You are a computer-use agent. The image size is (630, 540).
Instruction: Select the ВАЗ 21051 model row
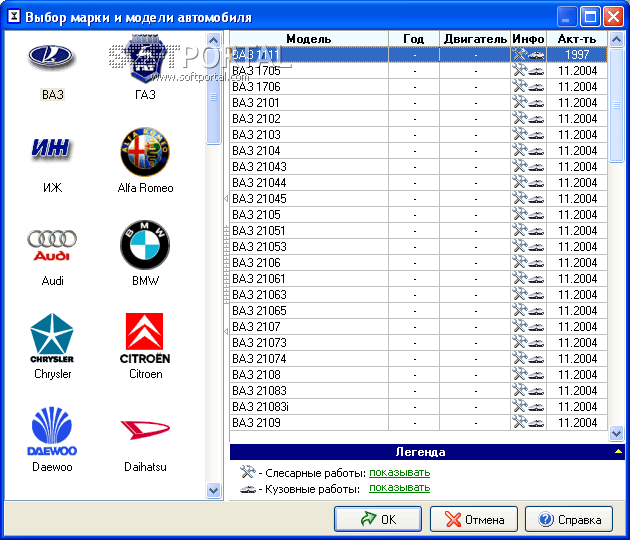click(418, 231)
